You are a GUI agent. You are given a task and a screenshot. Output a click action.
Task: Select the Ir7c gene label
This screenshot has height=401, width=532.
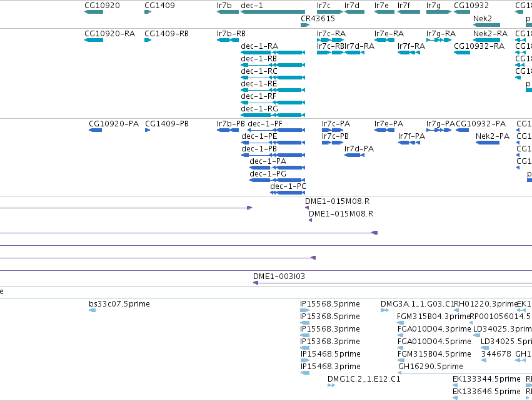click(x=324, y=6)
